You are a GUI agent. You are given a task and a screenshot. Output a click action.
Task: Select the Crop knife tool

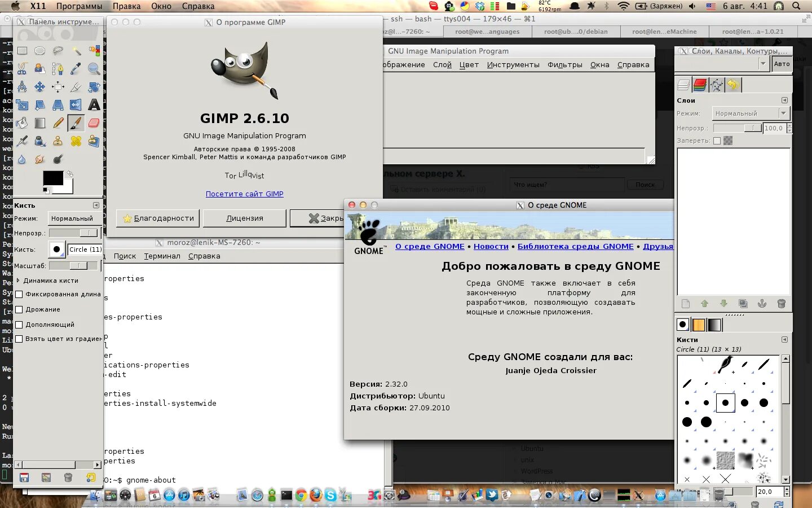(76, 87)
